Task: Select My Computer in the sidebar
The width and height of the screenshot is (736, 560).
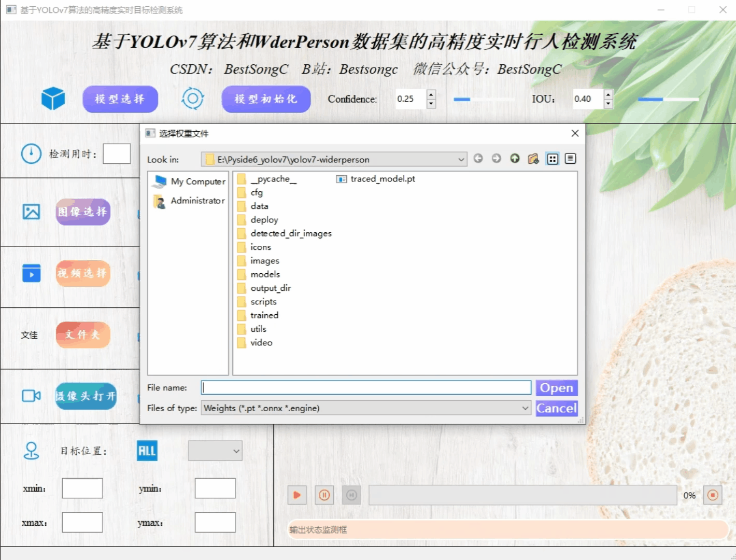Action: (x=197, y=181)
